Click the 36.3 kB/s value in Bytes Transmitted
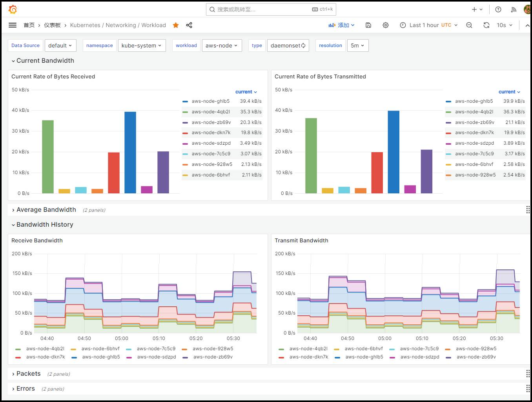 514,112
